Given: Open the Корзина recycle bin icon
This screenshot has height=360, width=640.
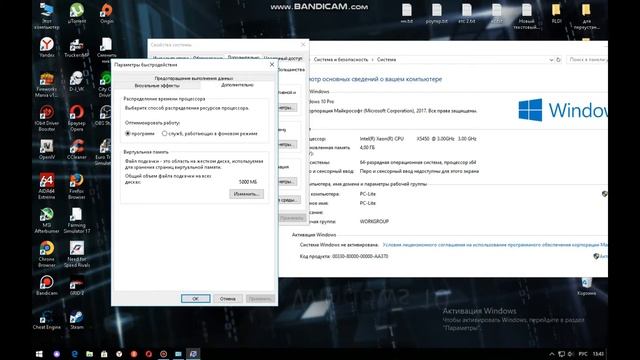Looking at the screenshot, I should pyautogui.click(x=586, y=286).
